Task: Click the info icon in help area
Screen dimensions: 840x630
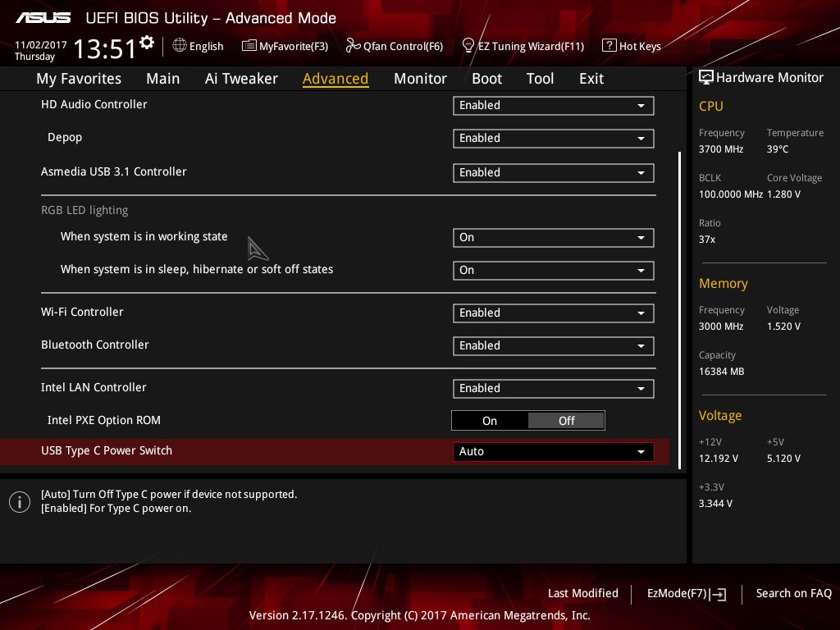Action: click(x=20, y=502)
